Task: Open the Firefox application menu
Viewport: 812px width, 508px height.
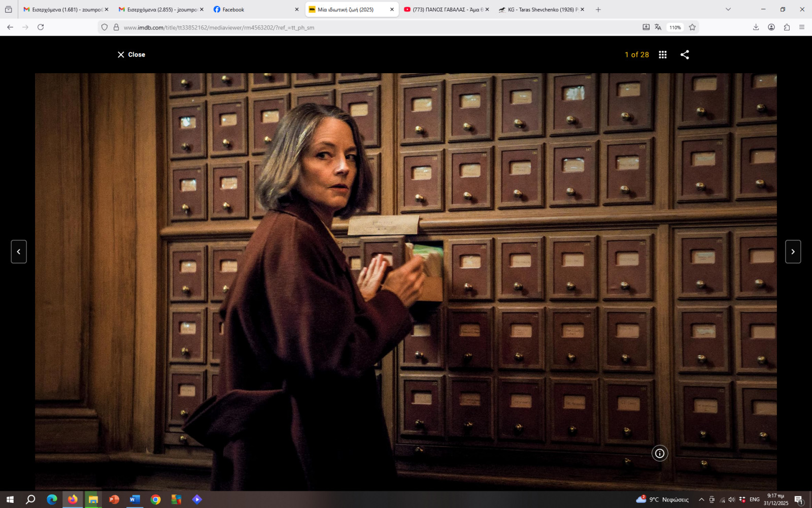Action: (x=802, y=27)
